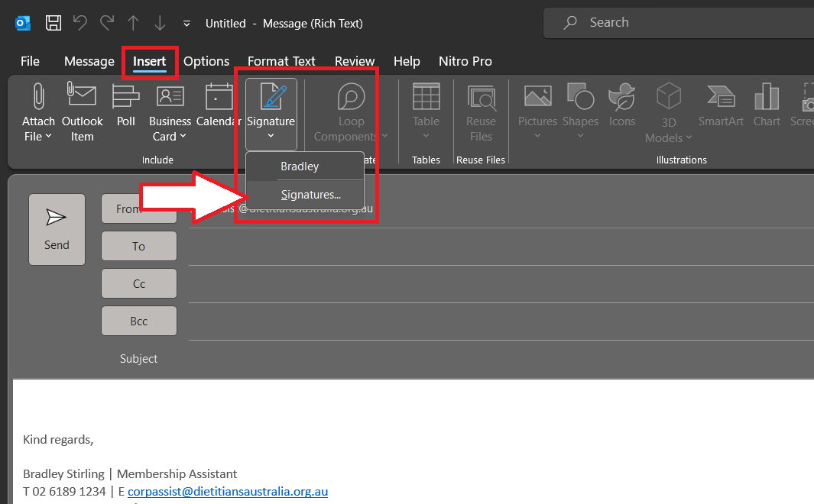
Task: Select Signatures... menu entry
Action: click(x=310, y=195)
